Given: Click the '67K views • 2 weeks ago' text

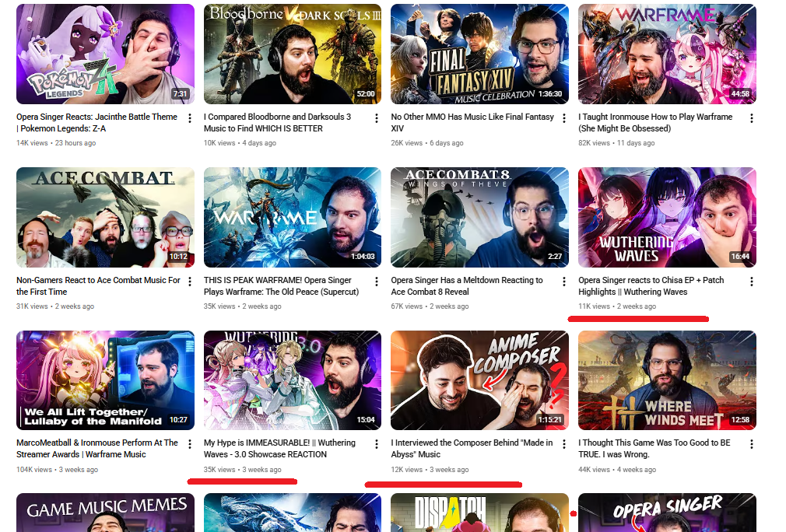Looking at the screenshot, I should click(430, 306).
